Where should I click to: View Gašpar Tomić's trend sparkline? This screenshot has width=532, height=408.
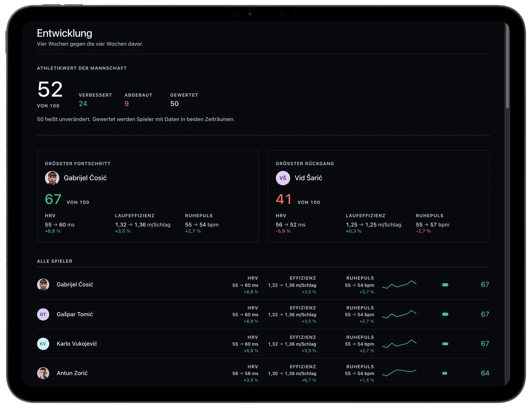pyautogui.click(x=399, y=314)
